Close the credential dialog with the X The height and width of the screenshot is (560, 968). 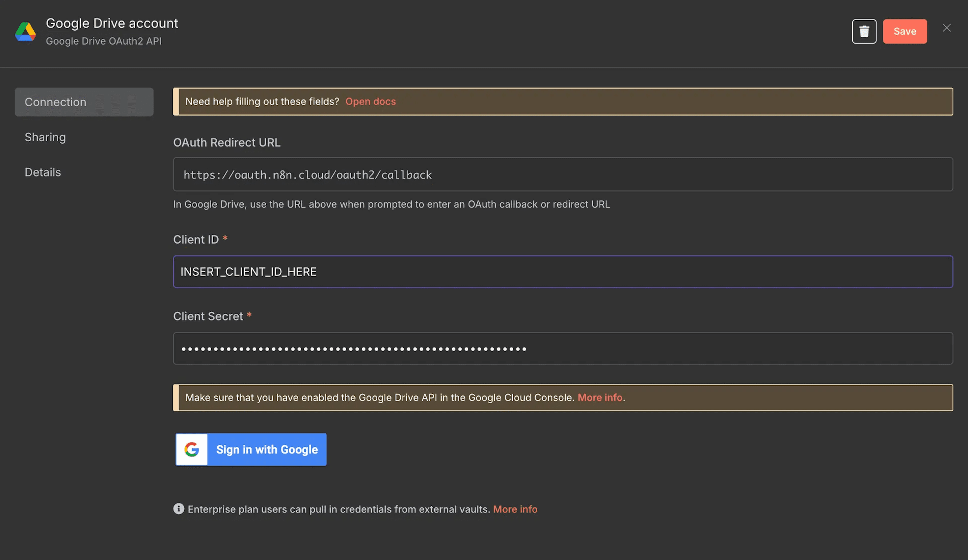946,28
